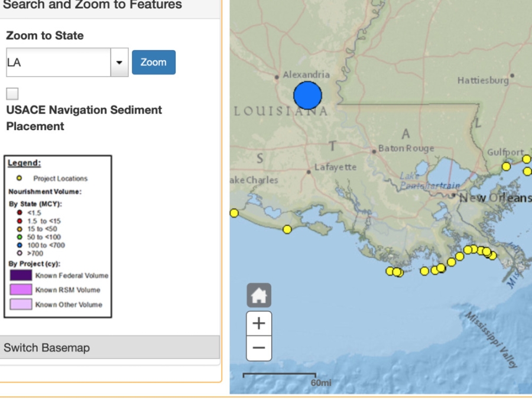
Task: Zoom in using the plus button
Action: click(x=259, y=323)
